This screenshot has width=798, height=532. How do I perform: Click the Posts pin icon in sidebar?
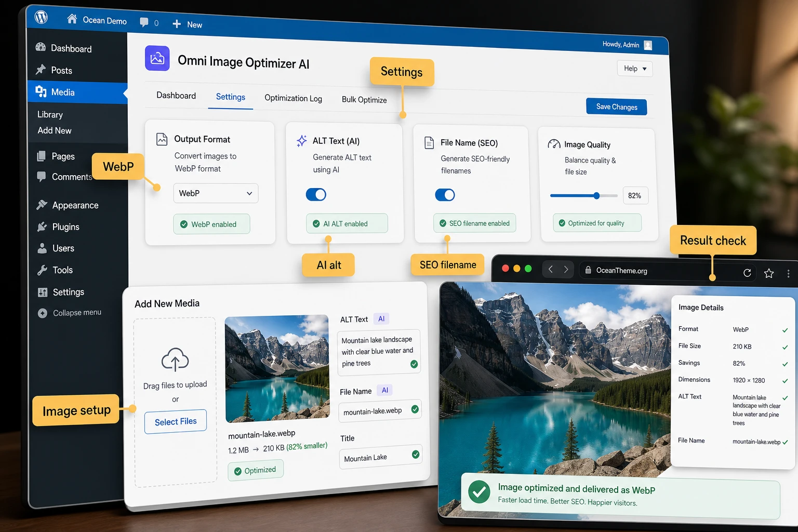41,70
